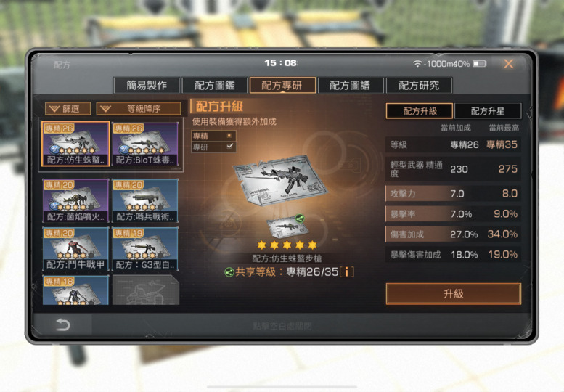Switch to the 配方升星 tab
564x392 pixels.
[x=487, y=111]
